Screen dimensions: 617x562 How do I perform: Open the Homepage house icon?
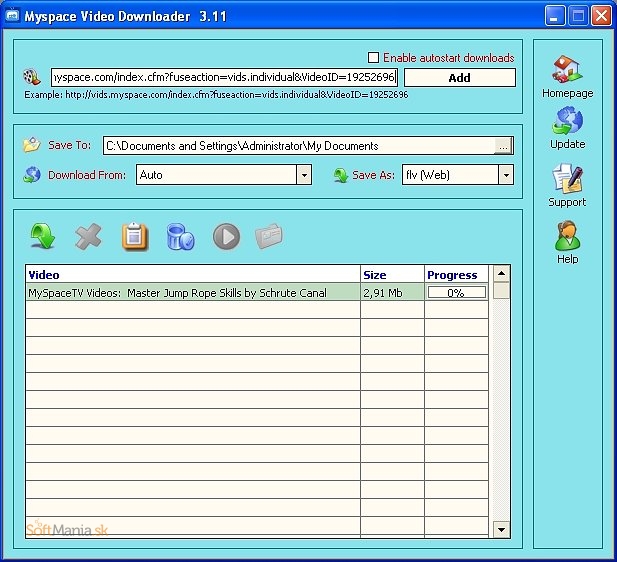[x=567, y=69]
